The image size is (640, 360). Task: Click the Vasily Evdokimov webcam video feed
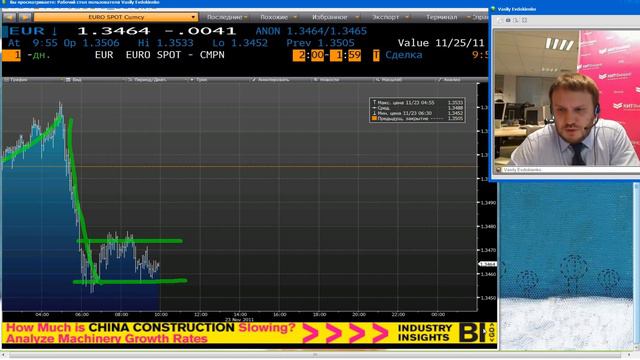(x=567, y=98)
